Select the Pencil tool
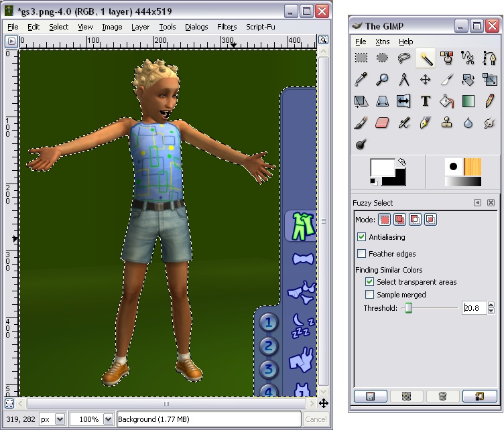504x430 pixels. [x=489, y=101]
